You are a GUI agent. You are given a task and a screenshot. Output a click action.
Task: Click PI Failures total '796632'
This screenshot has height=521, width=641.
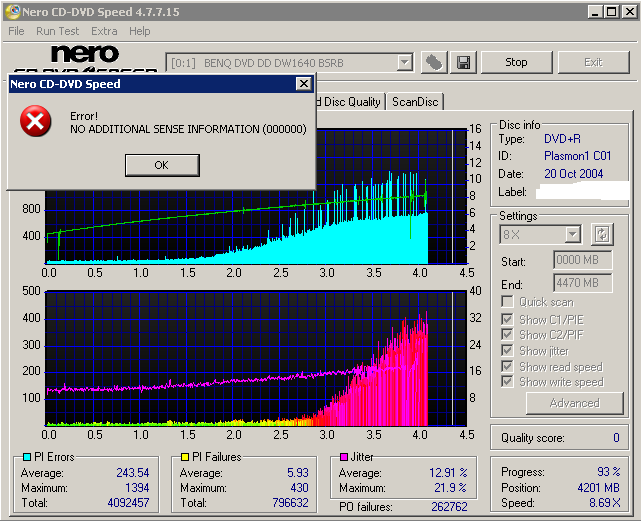290,503
